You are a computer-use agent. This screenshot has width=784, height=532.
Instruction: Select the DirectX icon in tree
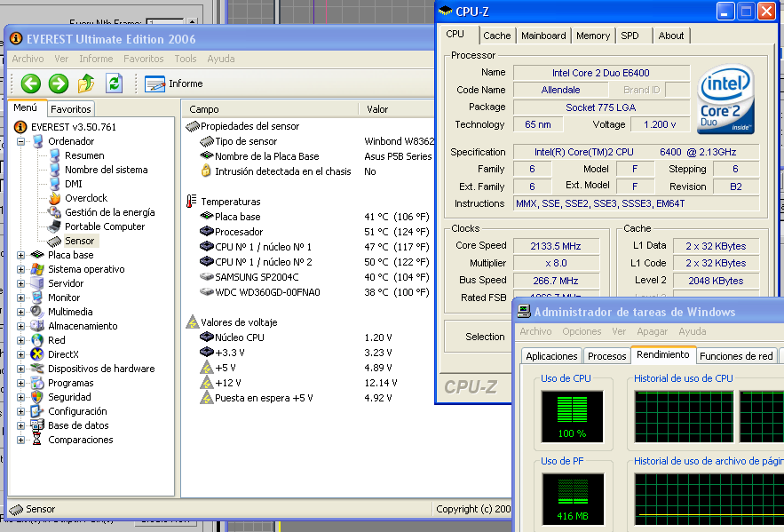tap(37, 354)
